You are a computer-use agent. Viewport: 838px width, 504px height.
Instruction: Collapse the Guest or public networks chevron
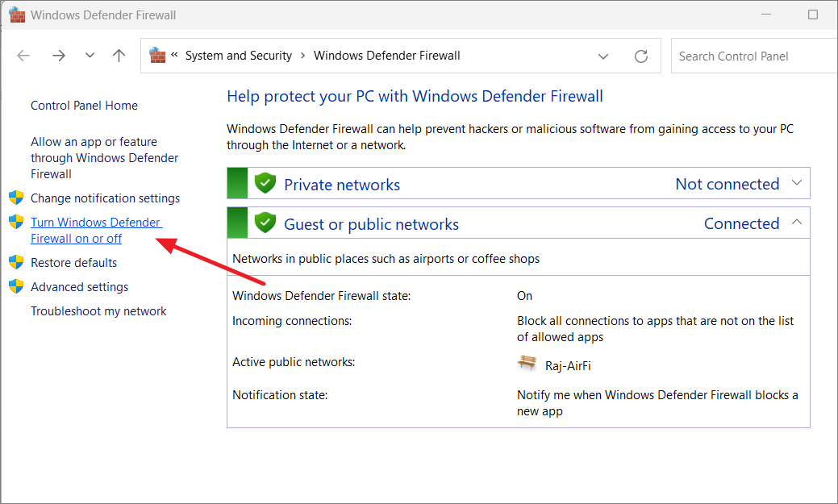click(x=797, y=222)
